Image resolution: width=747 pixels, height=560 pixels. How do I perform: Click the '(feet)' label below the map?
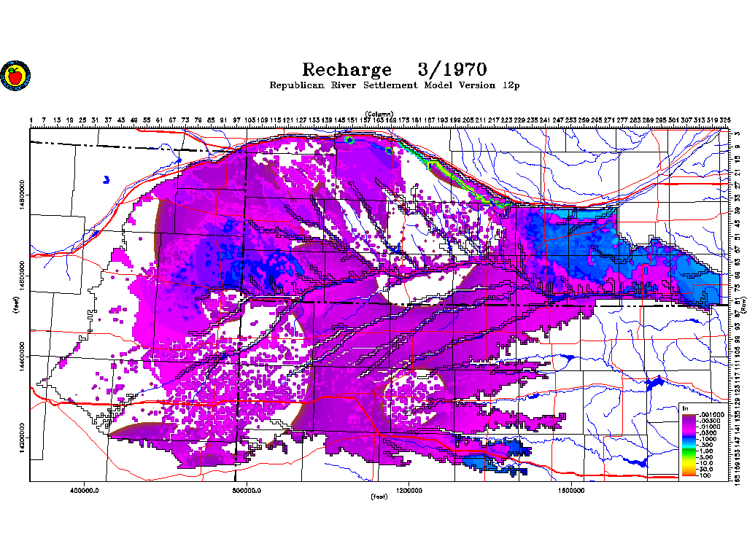[379, 497]
